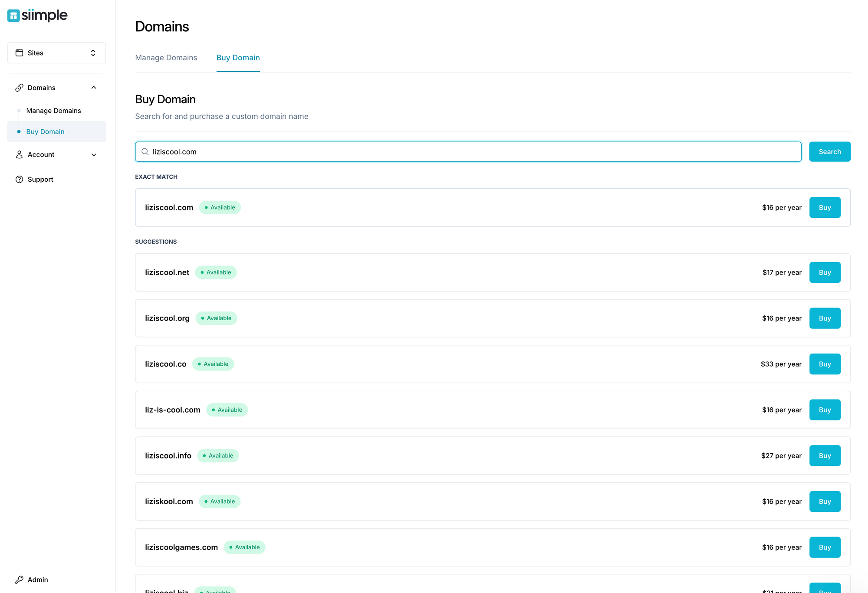Screen dimensions: 868x593
Task: Open the Sites selector dropdown
Action: (56, 53)
